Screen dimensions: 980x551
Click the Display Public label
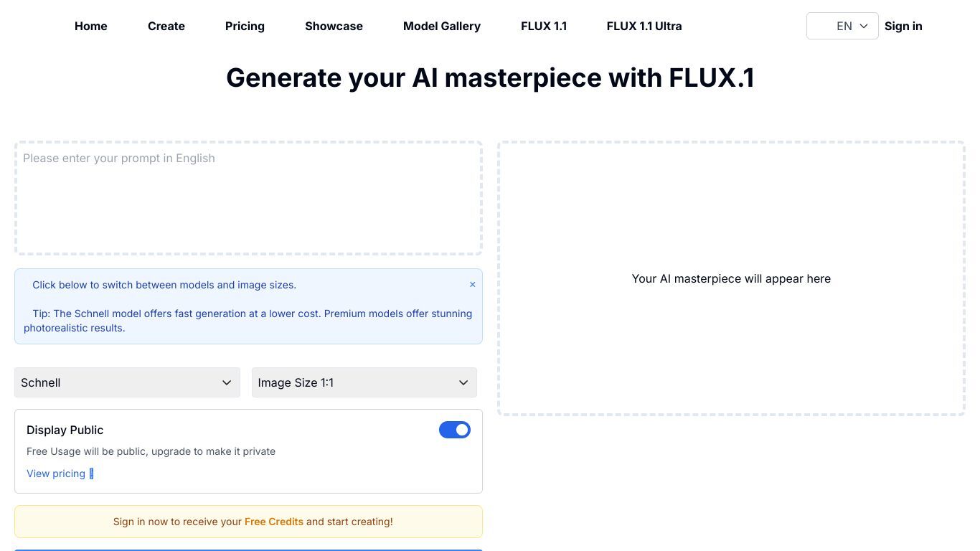click(65, 430)
